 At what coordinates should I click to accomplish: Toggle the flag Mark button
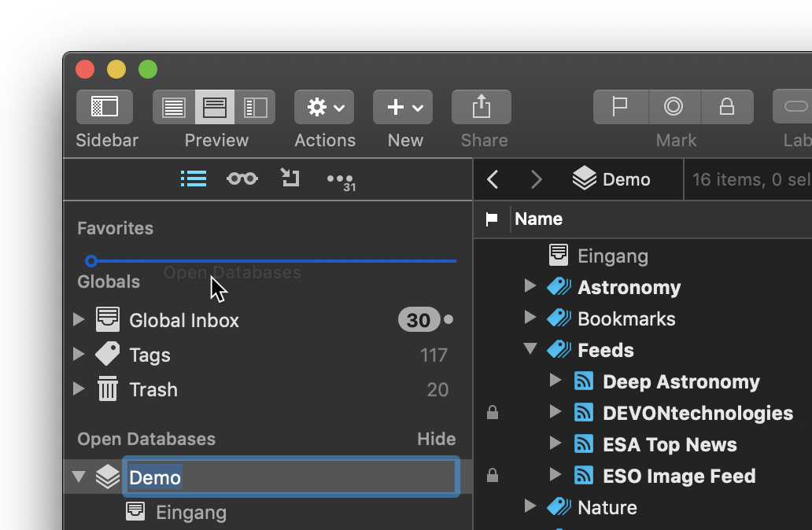click(620, 107)
